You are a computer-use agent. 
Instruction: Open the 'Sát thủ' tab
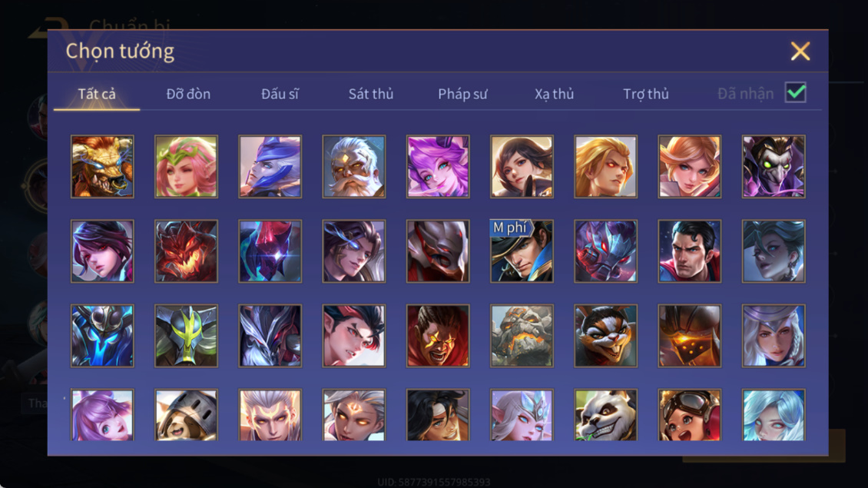tap(371, 94)
